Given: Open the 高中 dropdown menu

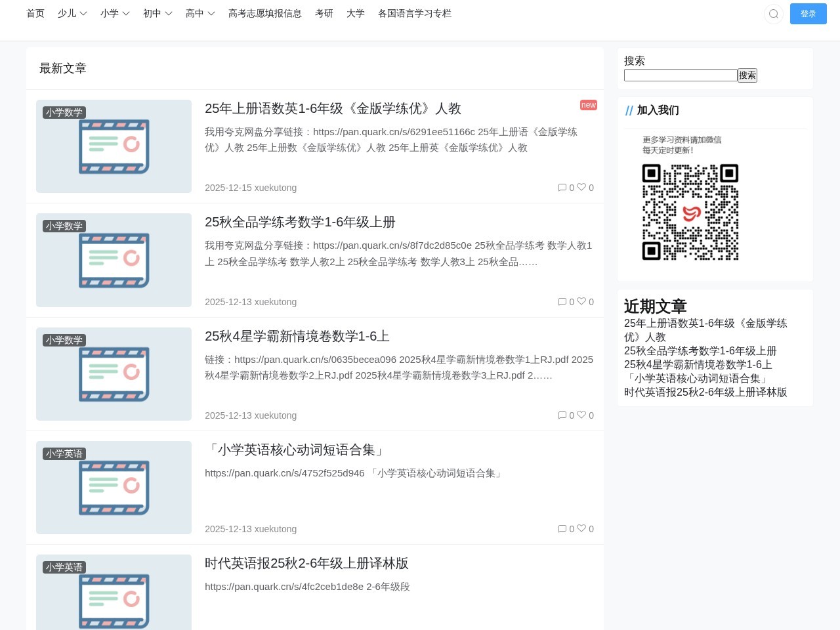Looking at the screenshot, I should (199, 13).
